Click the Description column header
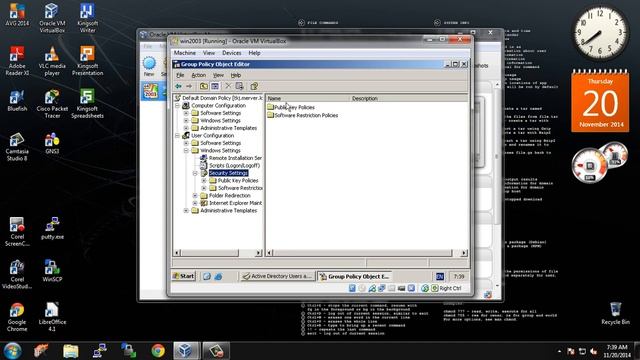Screen dimensions: 640x360 tap(409, 98)
